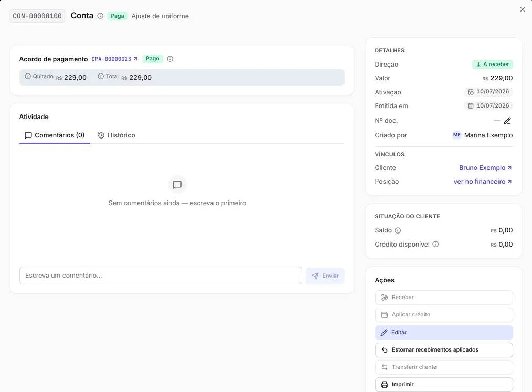Image resolution: width=532 pixels, height=392 pixels.
Task: Click the empty comments speech bubble icon
Action: click(x=177, y=185)
